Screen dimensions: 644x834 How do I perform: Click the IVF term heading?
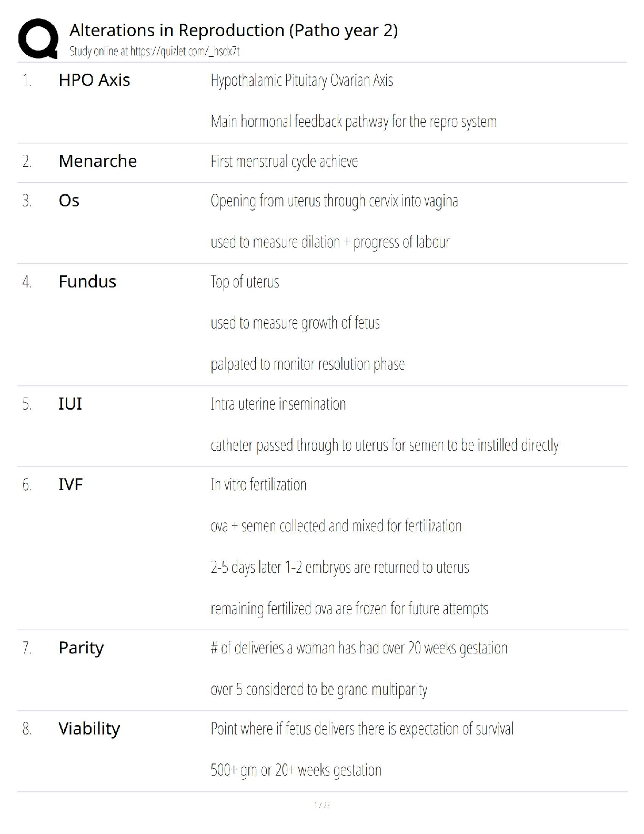71,484
